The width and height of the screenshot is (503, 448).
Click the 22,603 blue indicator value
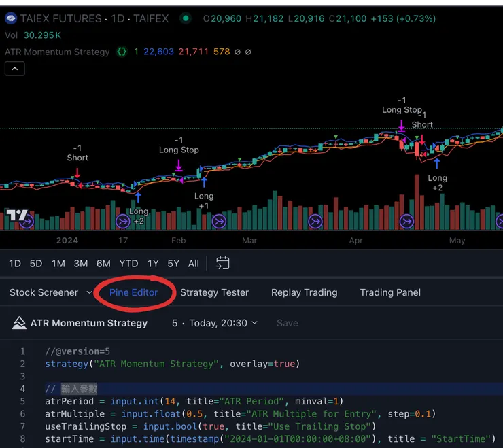pyautogui.click(x=158, y=52)
